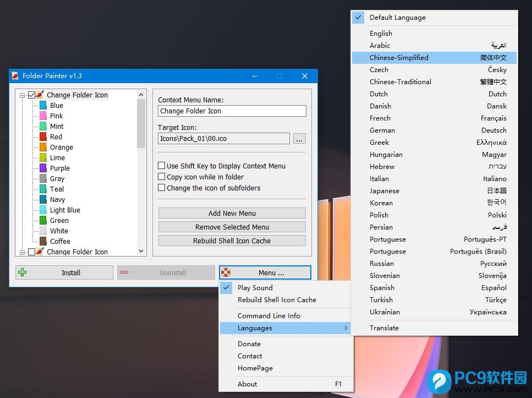532x398 pixels.
Task: Click the Remove Selected Menu button
Action: tap(232, 227)
